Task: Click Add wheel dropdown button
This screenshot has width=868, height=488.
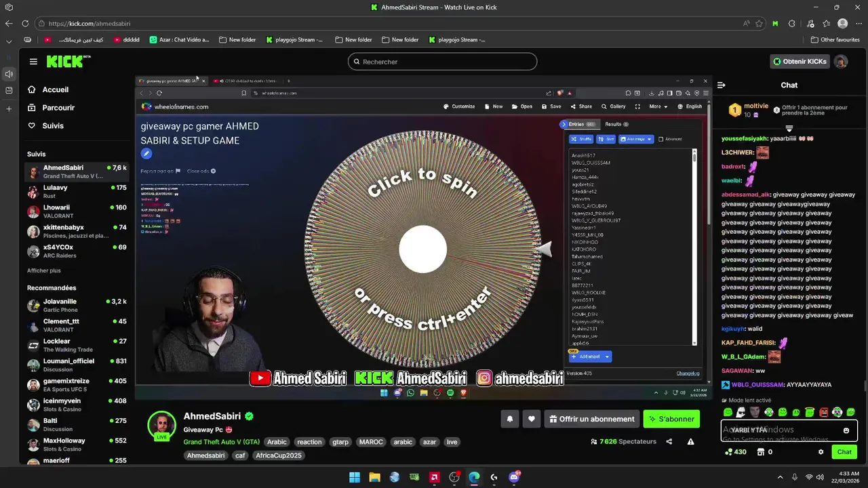Action: pyautogui.click(x=590, y=357)
